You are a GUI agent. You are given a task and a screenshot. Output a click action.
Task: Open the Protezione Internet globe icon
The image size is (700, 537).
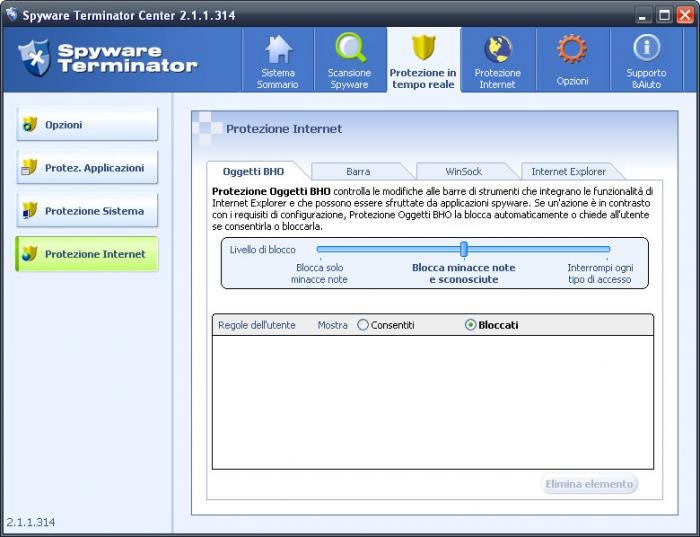coord(498,49)
